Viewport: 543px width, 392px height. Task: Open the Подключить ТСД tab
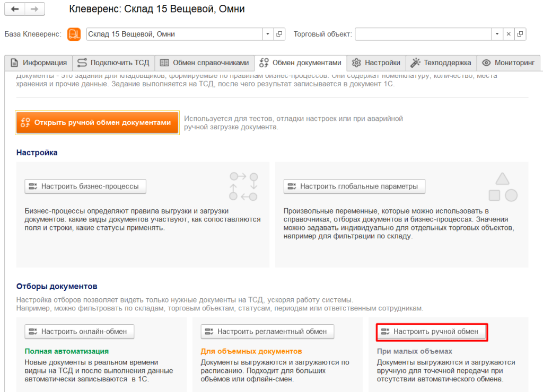(x=113, y=63)
